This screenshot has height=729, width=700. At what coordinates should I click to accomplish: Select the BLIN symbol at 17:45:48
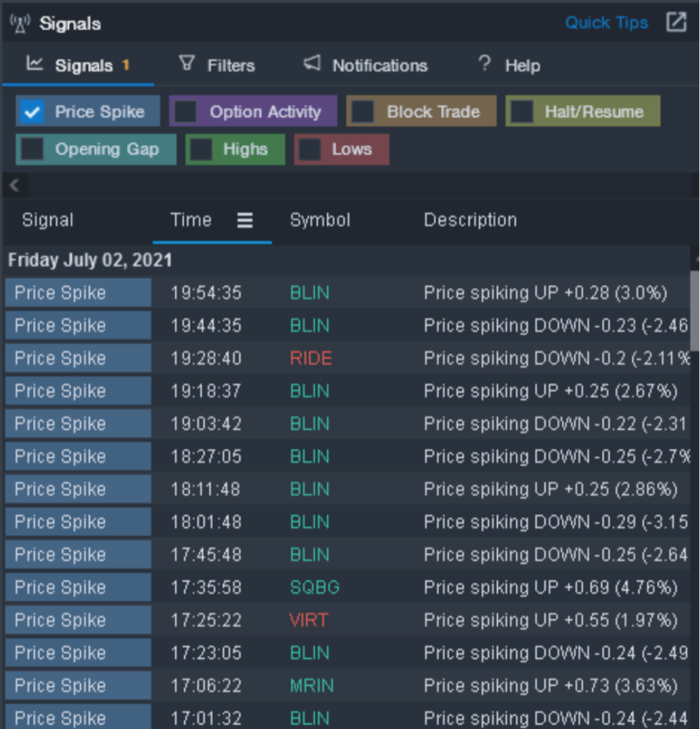[x=310, y=555]
